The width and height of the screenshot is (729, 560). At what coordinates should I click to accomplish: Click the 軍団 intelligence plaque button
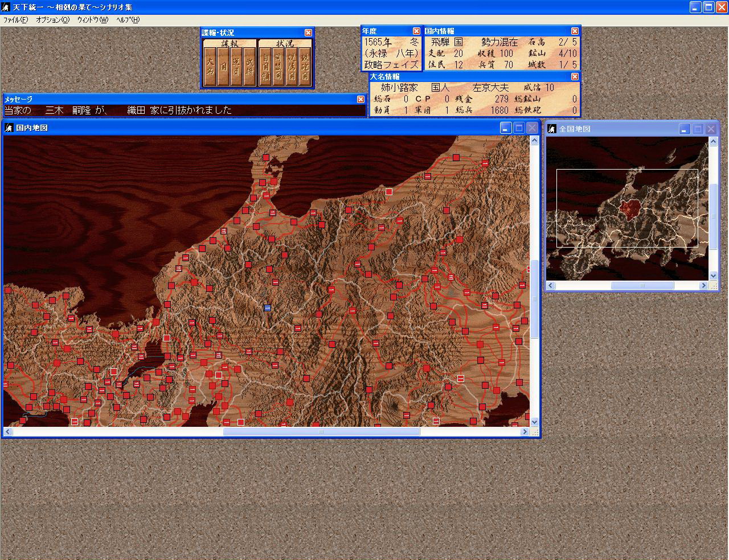(236, 67)
